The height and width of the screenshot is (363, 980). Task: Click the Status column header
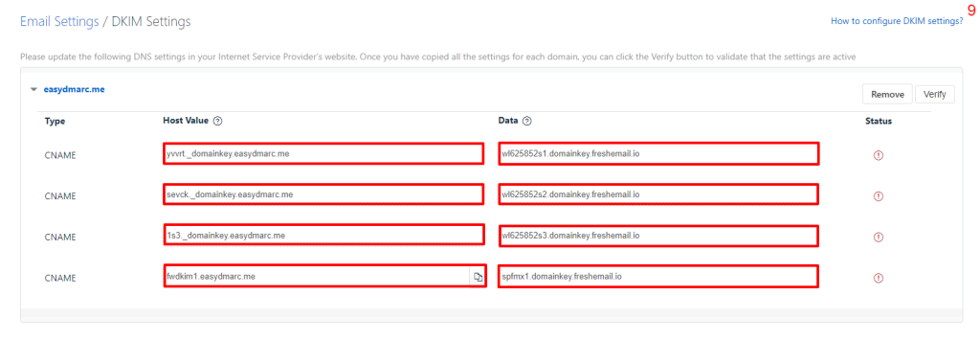[x=879, y=121]
